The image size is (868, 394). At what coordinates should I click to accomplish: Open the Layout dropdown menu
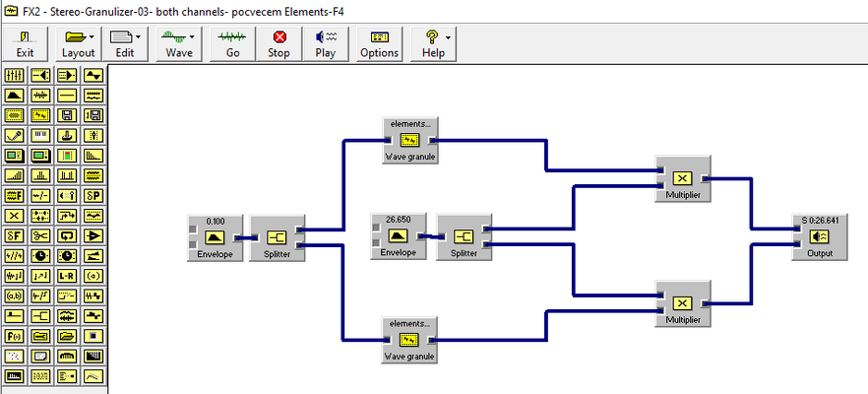coord(79,43)
